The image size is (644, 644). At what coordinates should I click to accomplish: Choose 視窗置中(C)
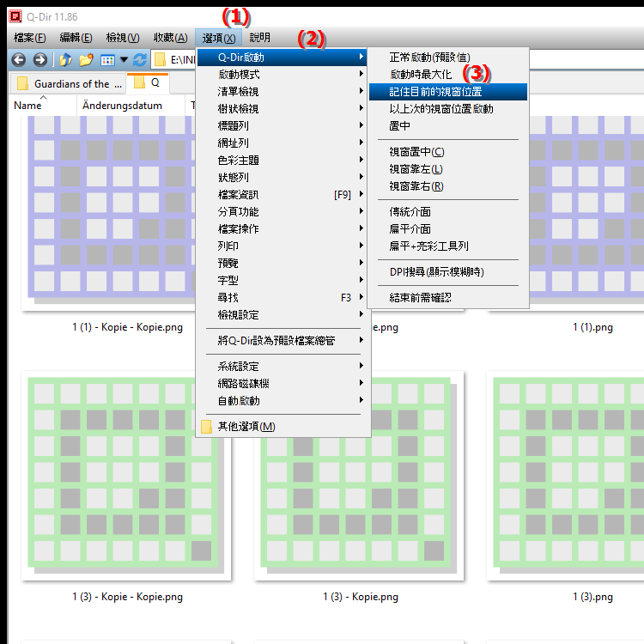point(447,152)
